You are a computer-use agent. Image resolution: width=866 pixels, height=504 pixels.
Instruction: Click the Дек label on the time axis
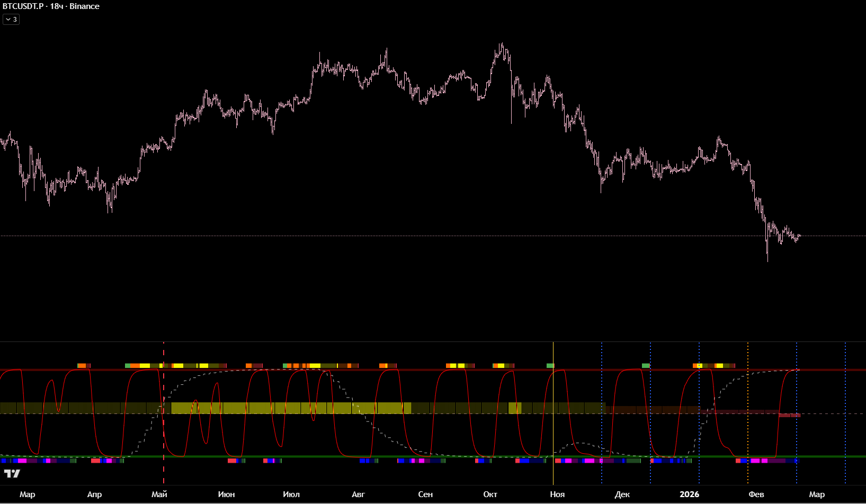tap(622, 494)
